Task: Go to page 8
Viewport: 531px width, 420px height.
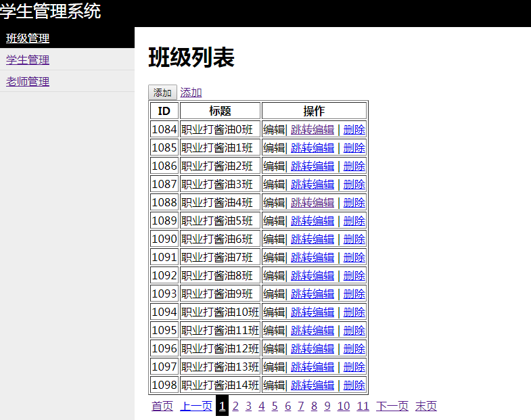Action: pyautogui.click(x=314, y=406)
